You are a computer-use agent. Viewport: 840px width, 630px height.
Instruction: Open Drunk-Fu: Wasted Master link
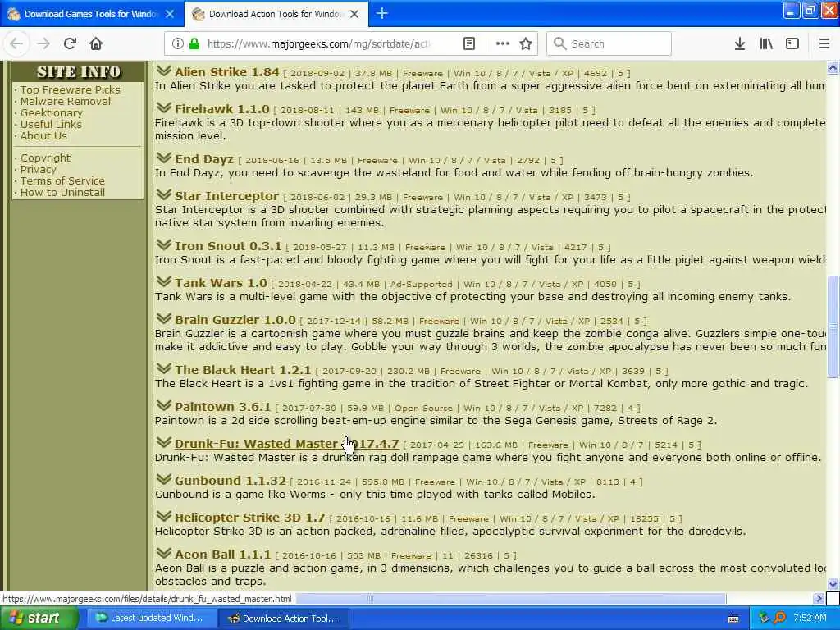(286, 444)
